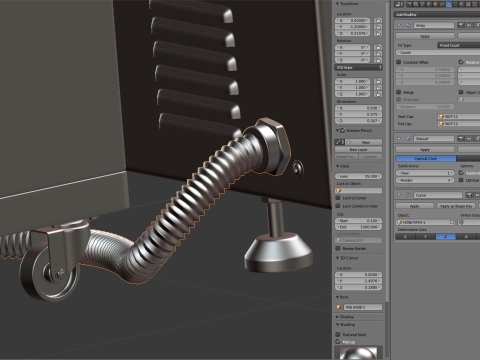Toggle Subsurf modifier render camera icon
The height and width of the screenshot is (360, 480).
[461, 138]
